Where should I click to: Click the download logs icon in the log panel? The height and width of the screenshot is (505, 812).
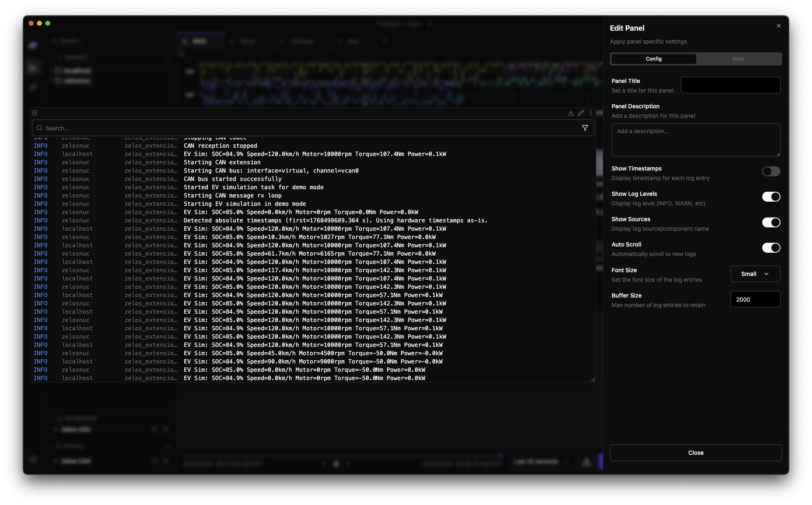point(571,113)
